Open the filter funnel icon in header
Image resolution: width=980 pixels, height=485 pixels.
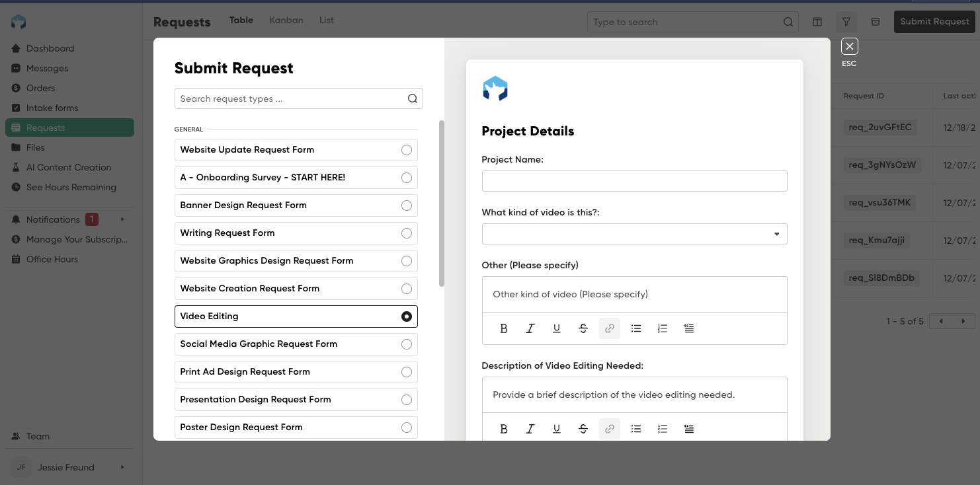[846, 22]
